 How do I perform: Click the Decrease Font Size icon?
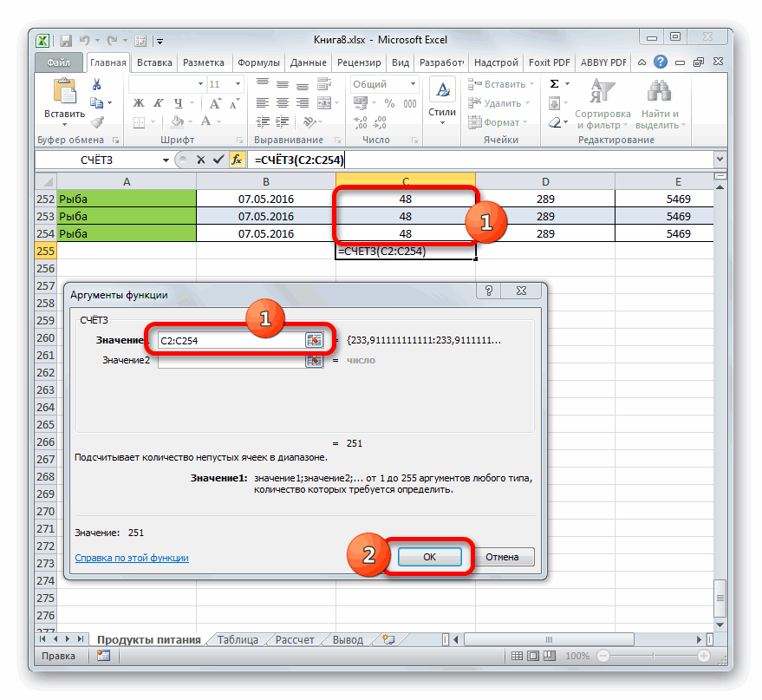(x=235, y=103)
